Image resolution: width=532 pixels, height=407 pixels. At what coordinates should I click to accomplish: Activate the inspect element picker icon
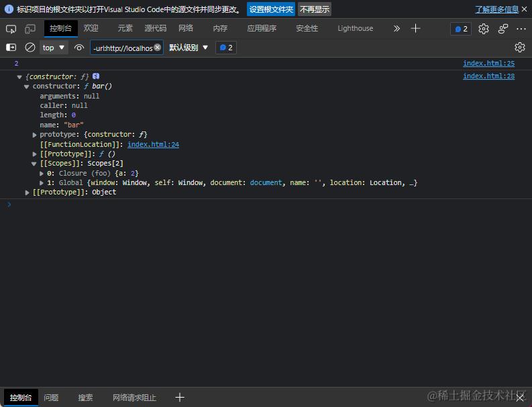coord(11,29)
